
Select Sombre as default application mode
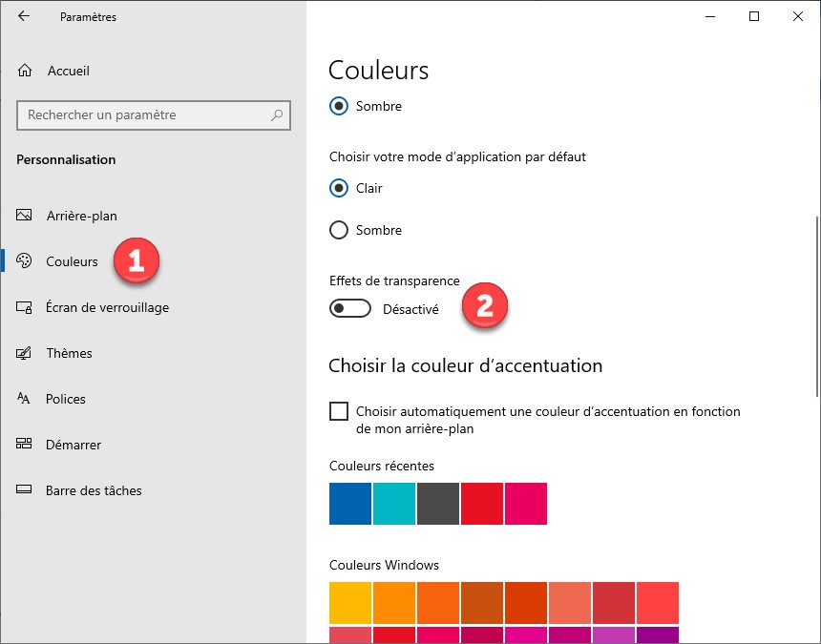339,230
